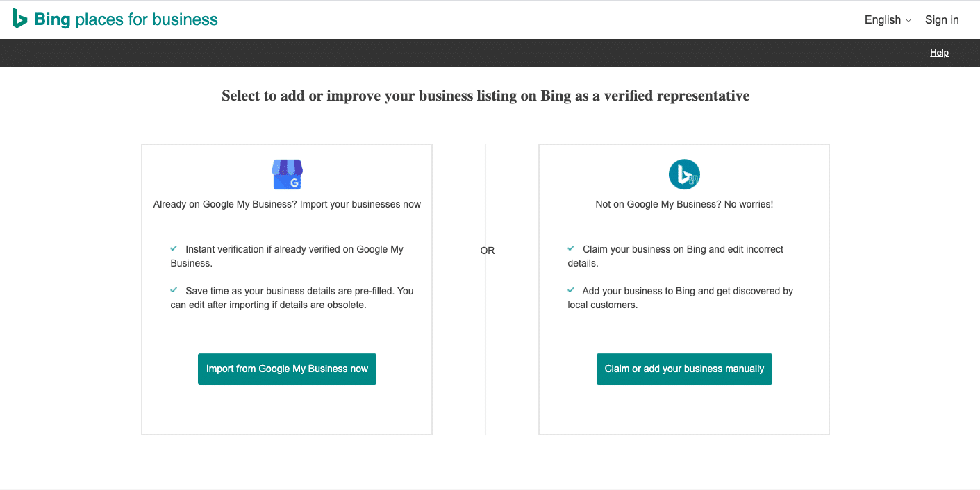Click 'Bing places for business' header title

[126, 19]
